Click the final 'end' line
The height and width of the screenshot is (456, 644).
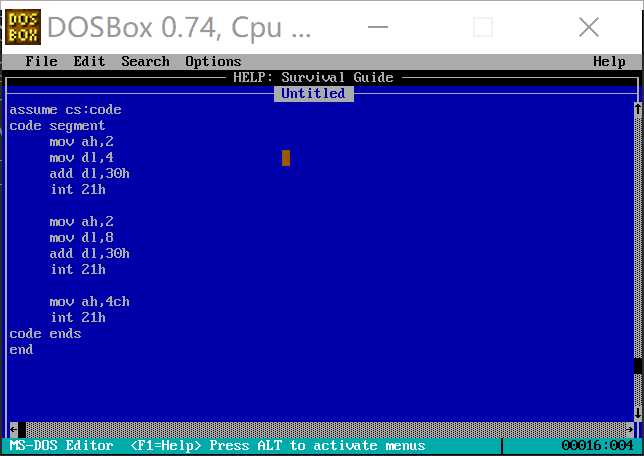click(x=21, y=350)
